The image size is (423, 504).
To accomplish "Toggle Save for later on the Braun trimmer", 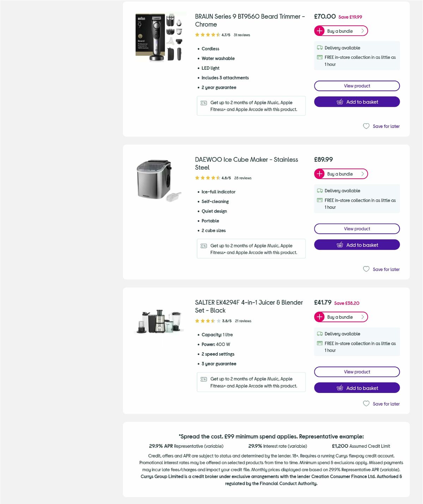I will 381,126.
